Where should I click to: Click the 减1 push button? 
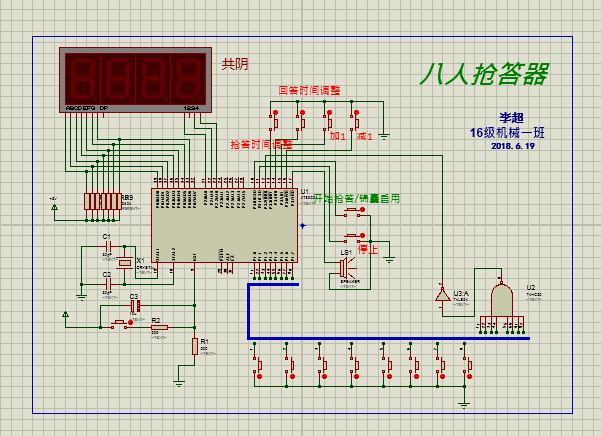point(355,121)
